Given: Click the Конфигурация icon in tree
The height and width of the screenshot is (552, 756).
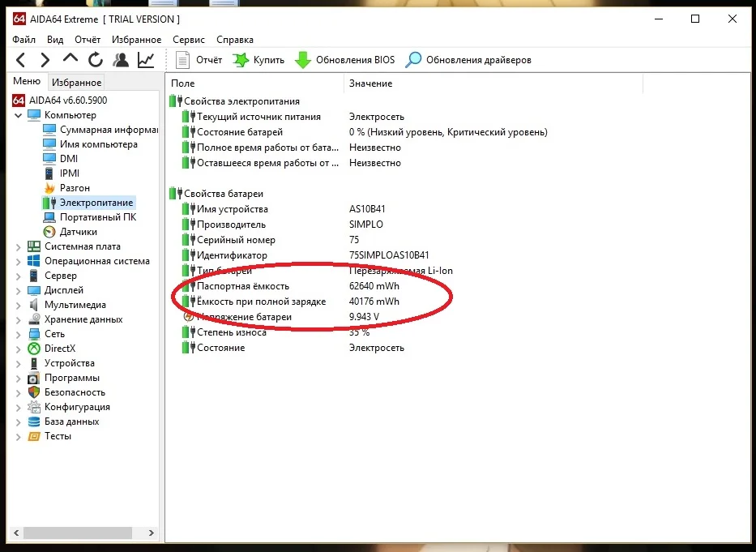Looking at the screenshot, I should tap(34, 407).
